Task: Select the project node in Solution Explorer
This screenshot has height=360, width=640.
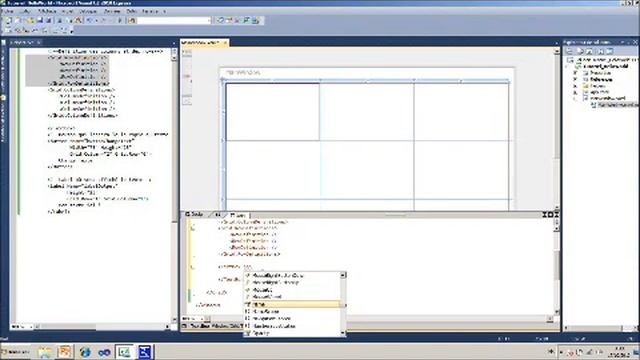Action: [602, 66]
